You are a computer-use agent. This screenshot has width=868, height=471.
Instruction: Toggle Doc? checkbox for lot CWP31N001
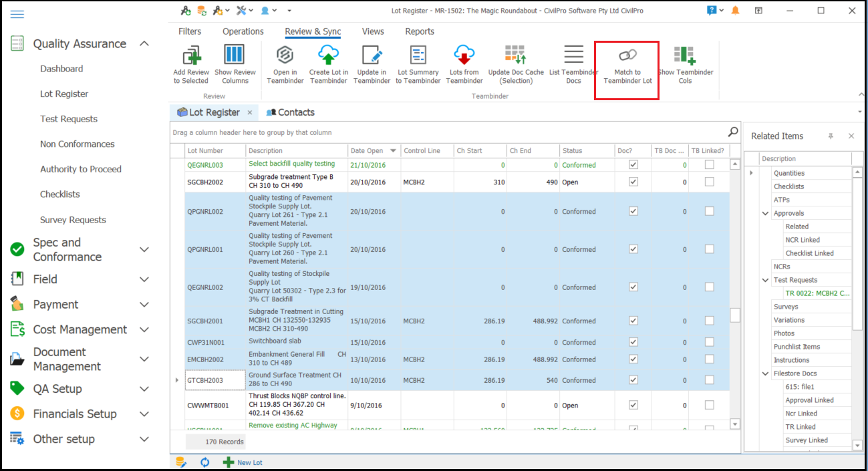633,342
